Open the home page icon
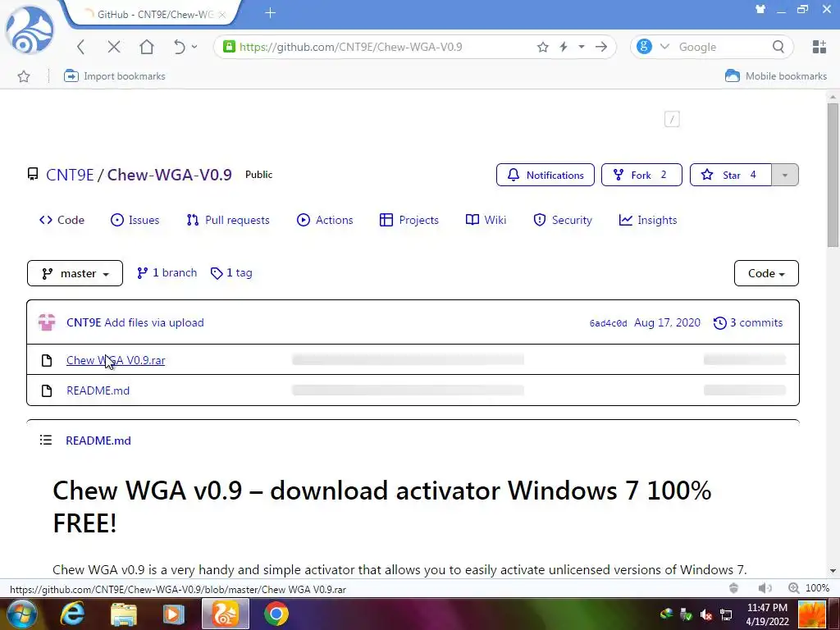 [x=147, y=47]
